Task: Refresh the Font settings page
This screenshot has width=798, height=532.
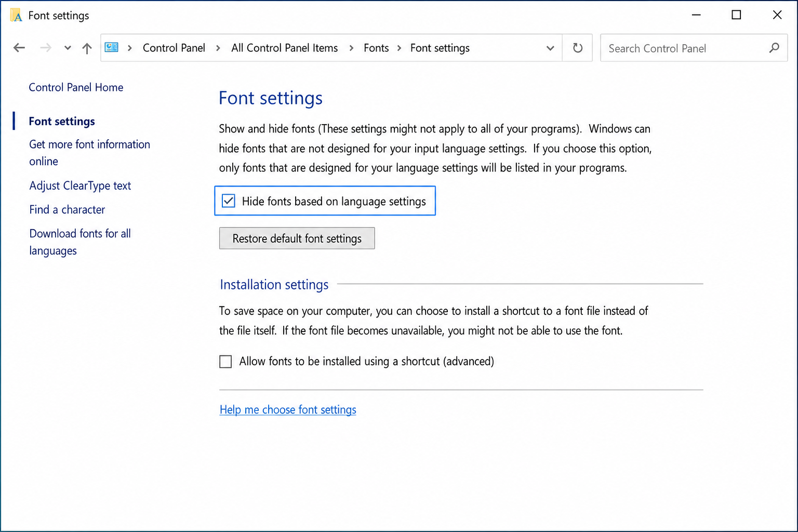Action: [578, 48]
